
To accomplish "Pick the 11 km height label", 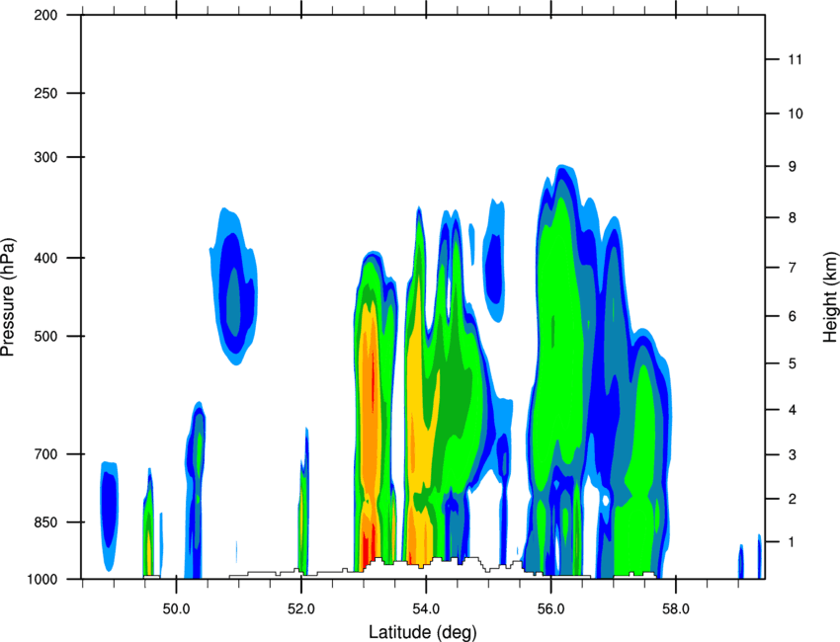I will click(x=795, y=59).
